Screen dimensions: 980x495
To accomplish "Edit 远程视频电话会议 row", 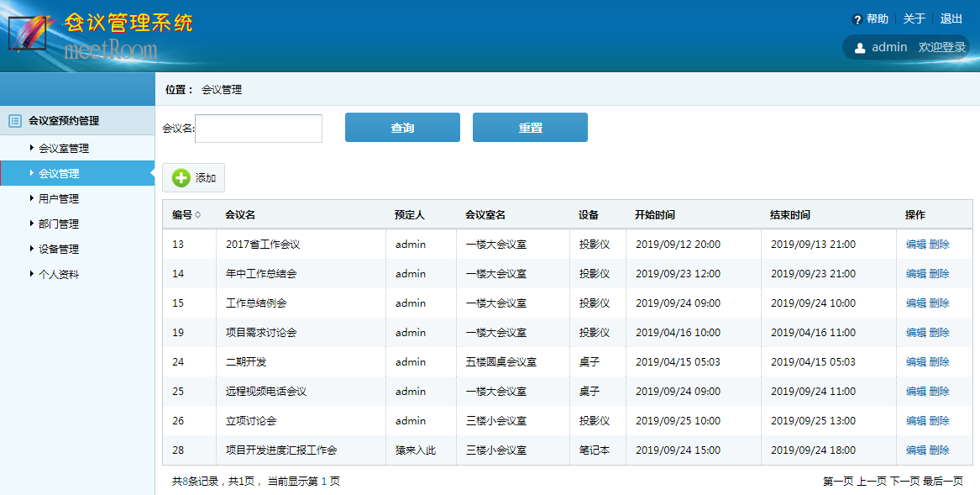I will pos(916,391).
